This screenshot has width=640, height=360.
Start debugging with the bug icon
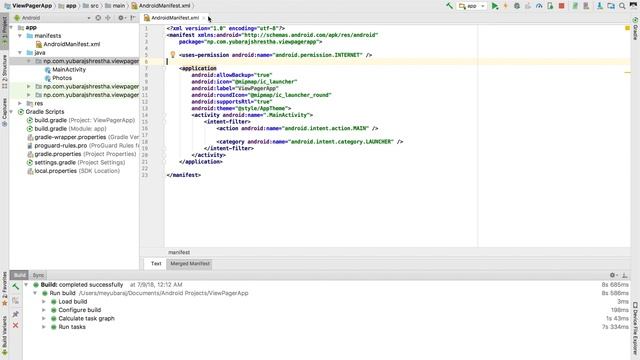point(517,6)
